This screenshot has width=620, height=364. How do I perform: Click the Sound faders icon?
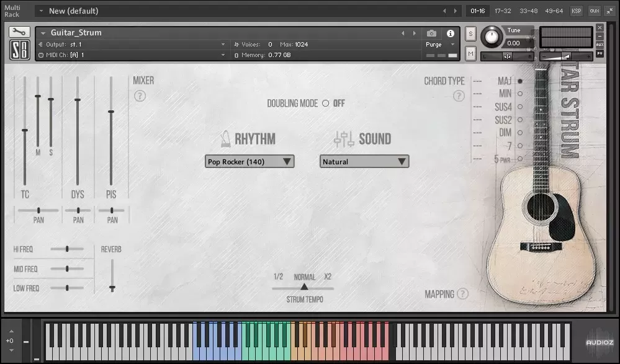point(344,139)
